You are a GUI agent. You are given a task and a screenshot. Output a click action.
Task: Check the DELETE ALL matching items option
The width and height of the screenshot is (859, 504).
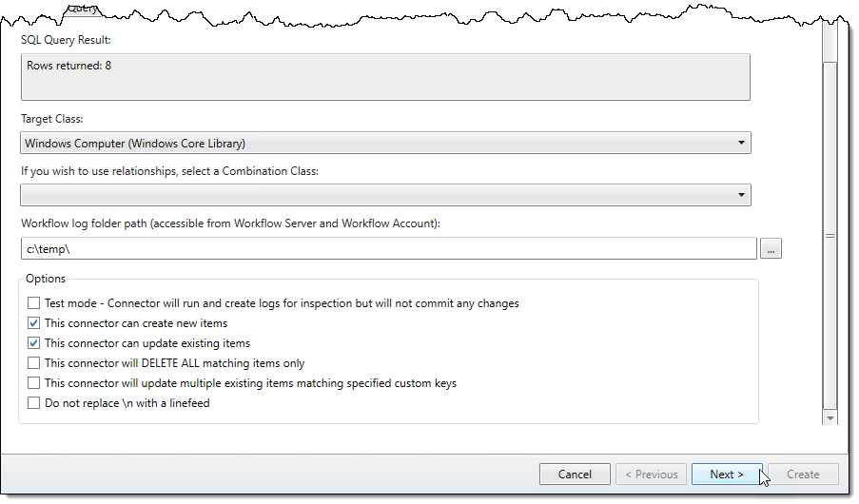coord(34,363)
